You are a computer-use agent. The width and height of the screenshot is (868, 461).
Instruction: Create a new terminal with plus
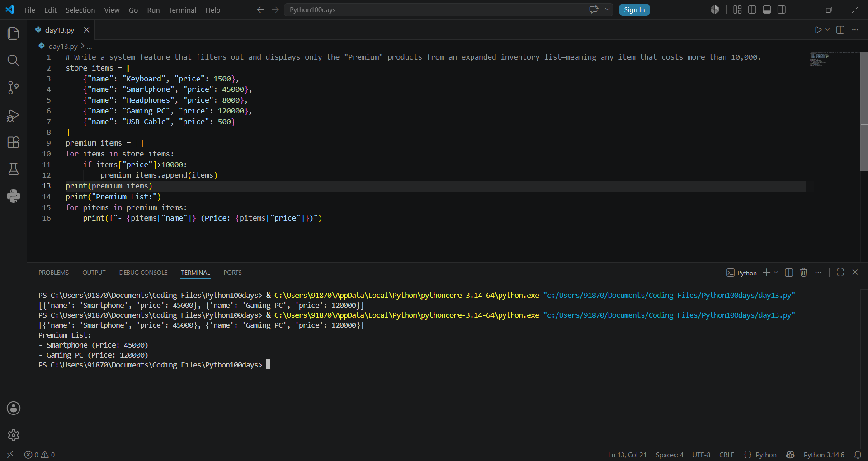[x=766, y=273]
